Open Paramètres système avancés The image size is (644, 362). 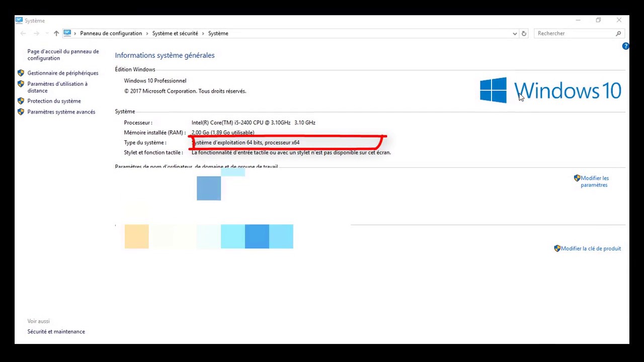(x=61, y=112)
